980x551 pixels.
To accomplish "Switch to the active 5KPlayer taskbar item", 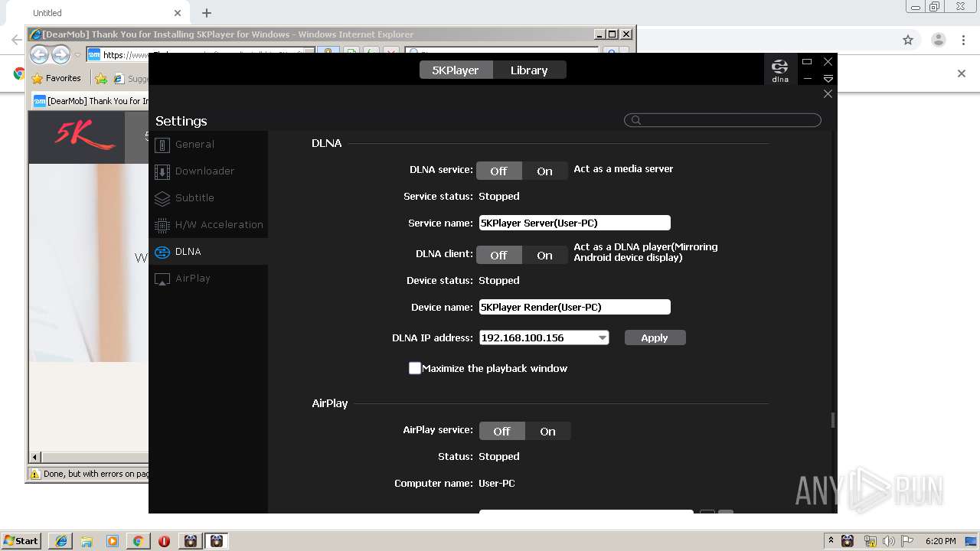I will (x=217, y=541).
